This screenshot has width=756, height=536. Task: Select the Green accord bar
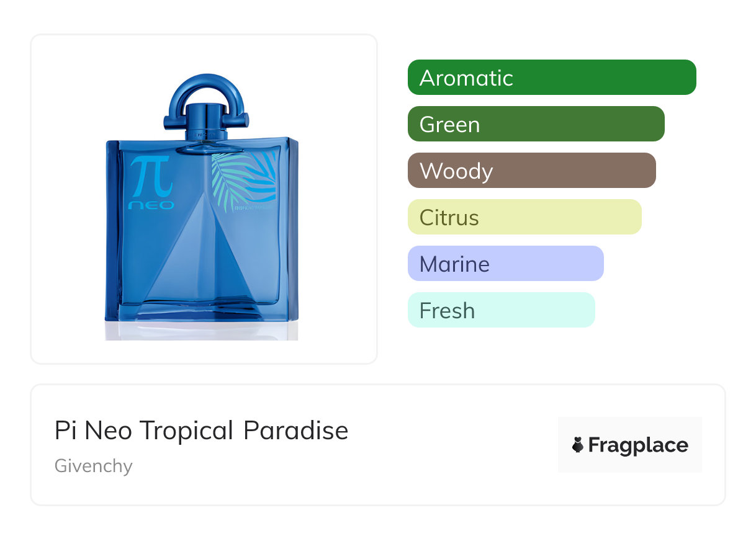536,124
